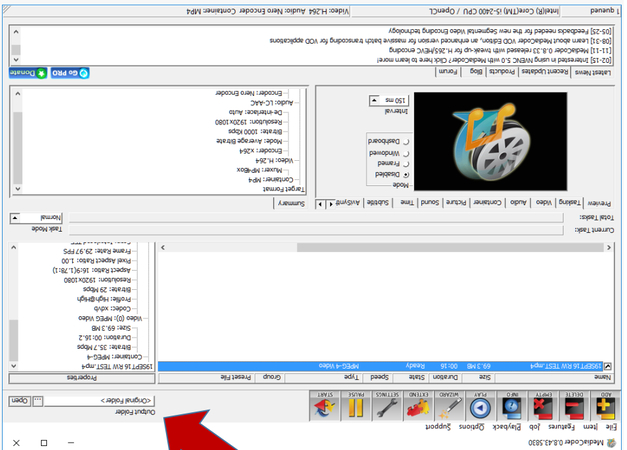Viewport: 627px width, 450px height.
Task: Open the Interval 150 ms dropdown
Action: [x=374, y=100]
